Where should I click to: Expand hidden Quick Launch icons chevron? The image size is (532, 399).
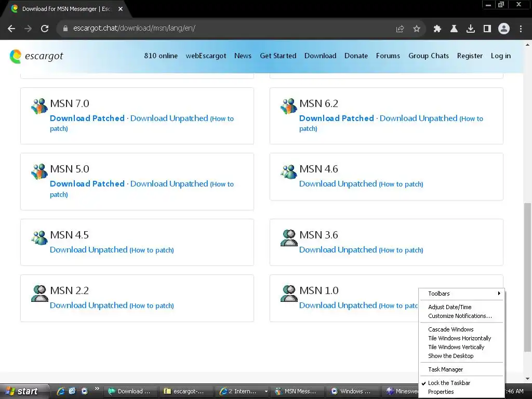pyautogui.click(x=97, y=389)
